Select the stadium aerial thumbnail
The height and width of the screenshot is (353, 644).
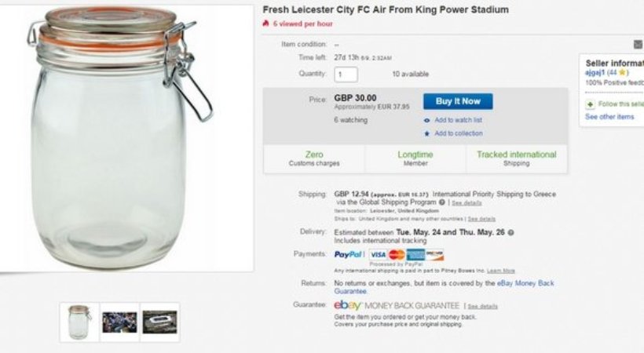[x=159, y=322]
